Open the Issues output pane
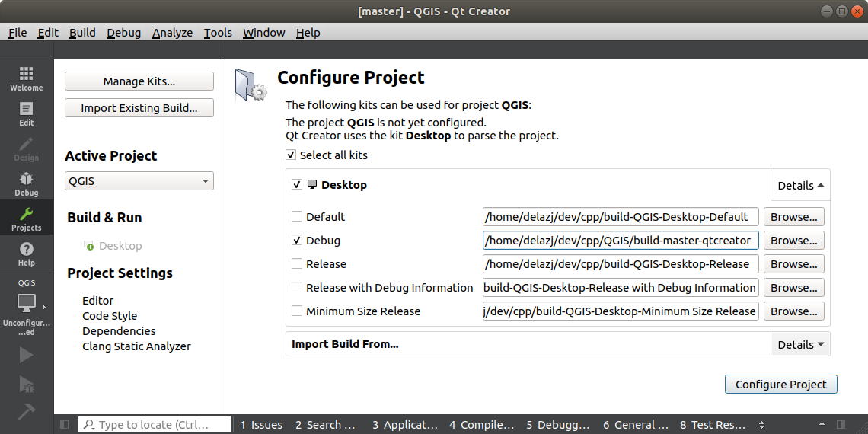 pos(261,425)
